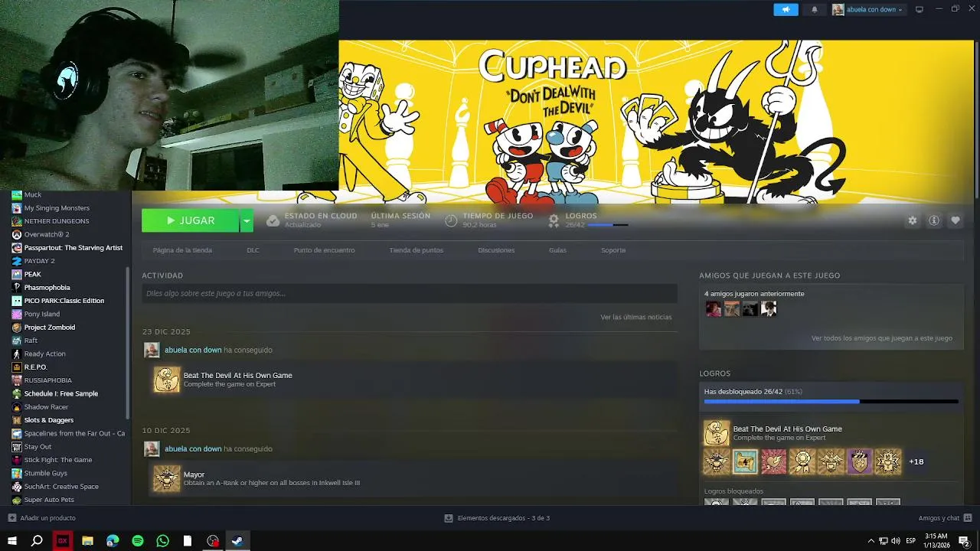The image size is (980, 551).
Task: Open the notifications bell icon
Action: click(815, 9)
